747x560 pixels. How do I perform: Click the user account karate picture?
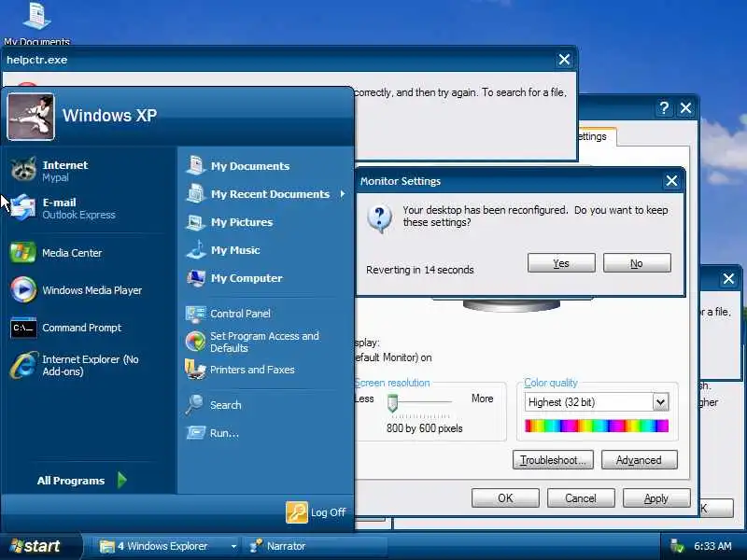tap(31, 117)
